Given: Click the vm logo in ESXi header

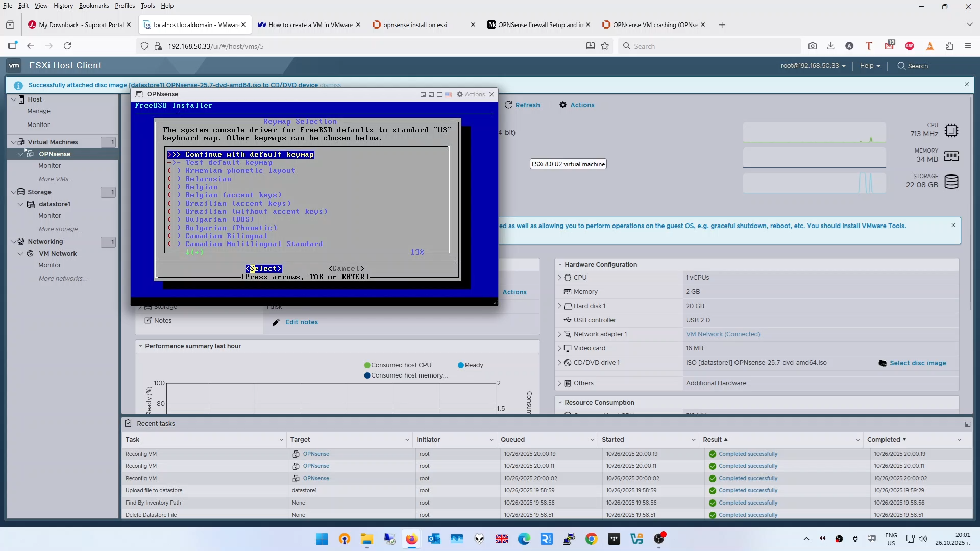Looking at the screenshot, I should click(x=14, y=65).
